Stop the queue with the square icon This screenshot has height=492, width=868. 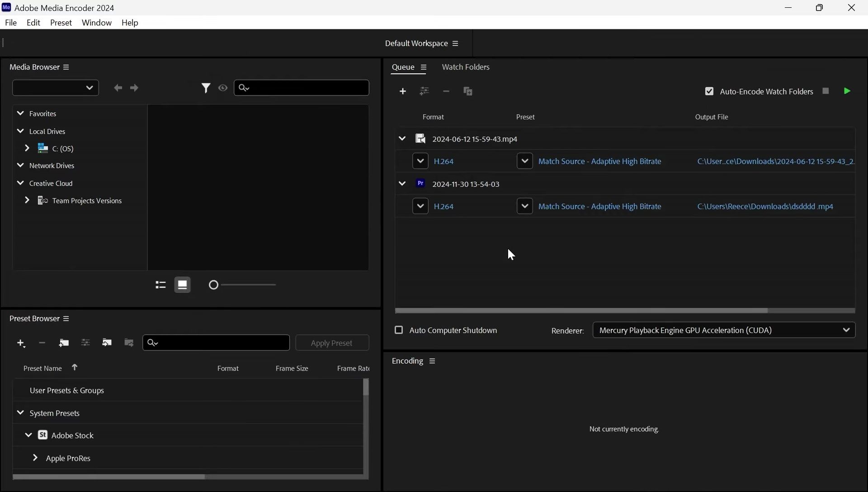(x=826, y=91)
